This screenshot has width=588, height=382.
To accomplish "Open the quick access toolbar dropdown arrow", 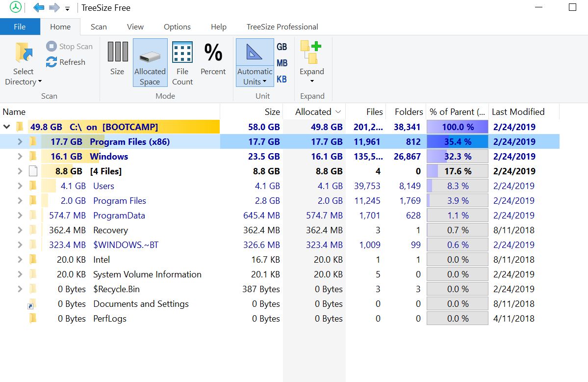I will [68, 9].
